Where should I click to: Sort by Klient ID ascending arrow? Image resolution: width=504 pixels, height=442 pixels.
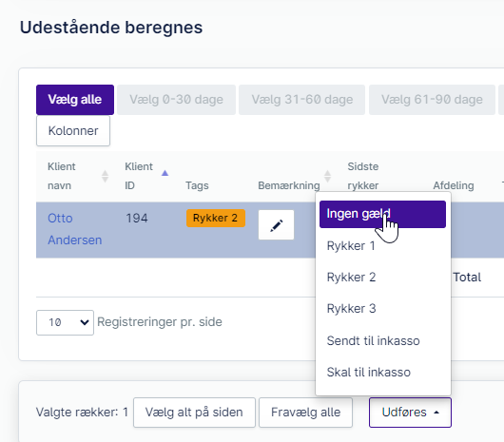click(x=165, y=173)
